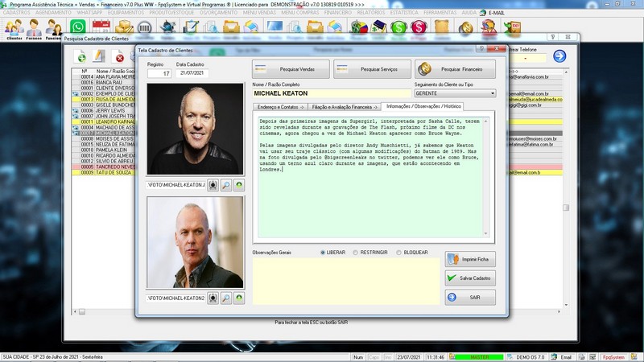Open the red dollar sign payables icon
This screenshot has height=362, width=644.
click(x=419, y=27)
